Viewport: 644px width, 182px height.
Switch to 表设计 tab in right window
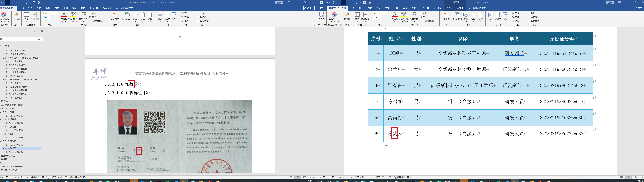pyautogui.click(x=450, y=8)
